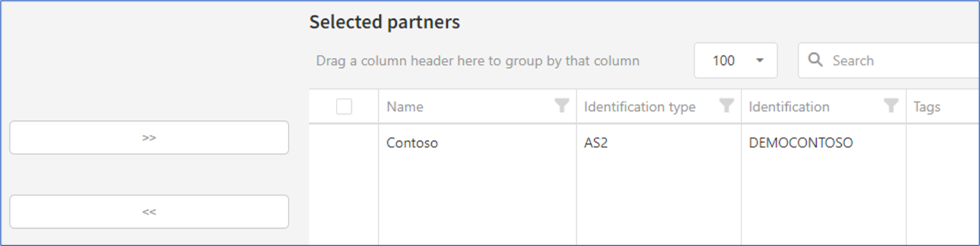Click the group-by column drop area

pos(478,61)
